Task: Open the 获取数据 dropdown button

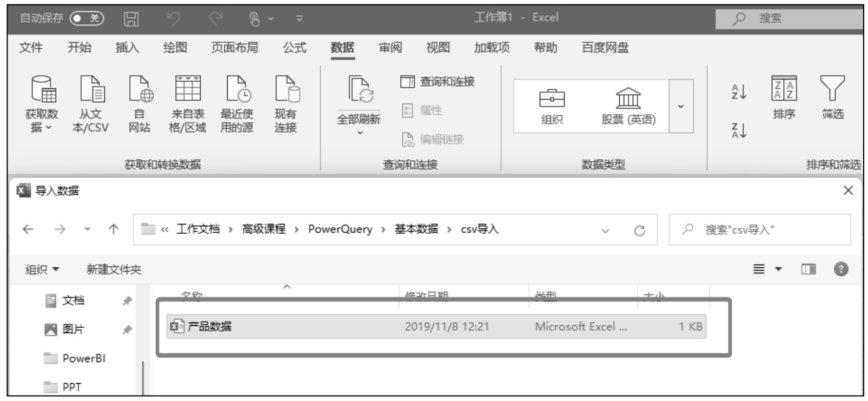Action: click(x=42, y=104)
